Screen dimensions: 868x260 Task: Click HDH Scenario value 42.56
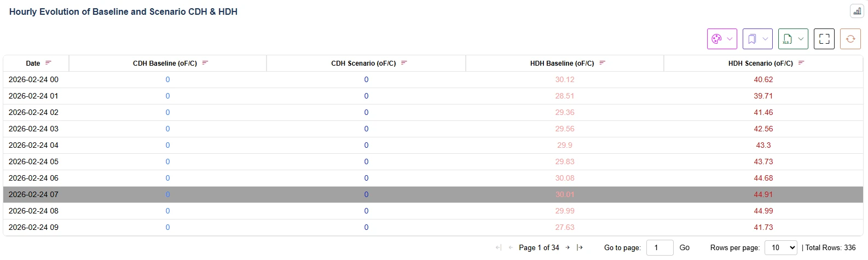[763, 129]
